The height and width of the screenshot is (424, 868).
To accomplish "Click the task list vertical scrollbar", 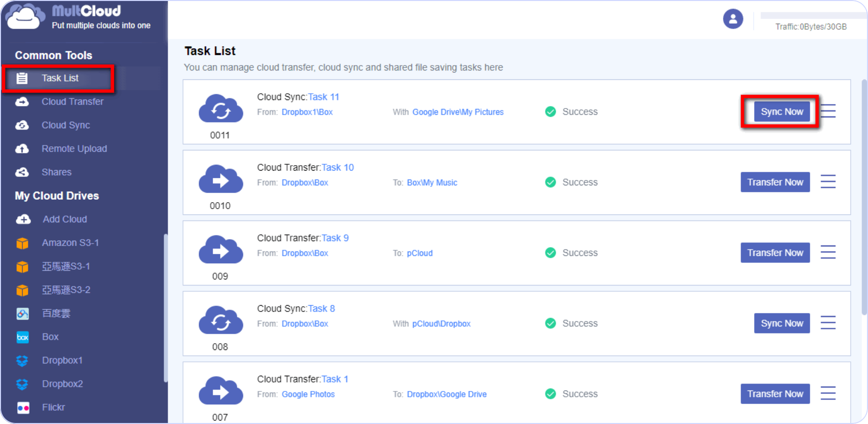I will point(864,197).
